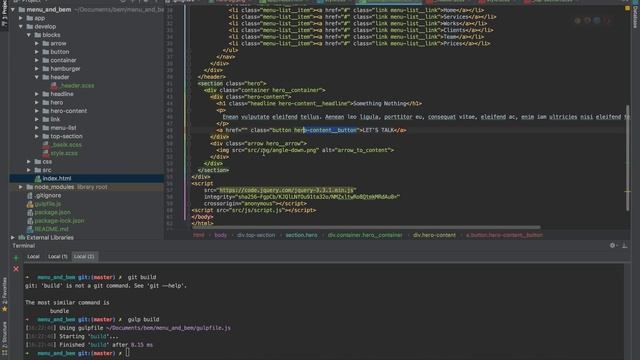Toggle the Project tool window
The image size is (640, 360).
tap(4, 14)
